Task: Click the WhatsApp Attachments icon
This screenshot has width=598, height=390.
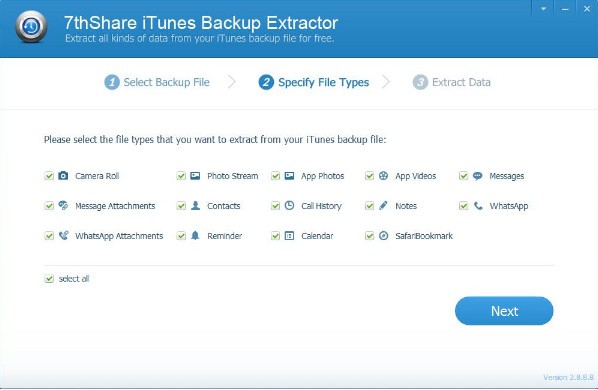Action: click(63, 236)
